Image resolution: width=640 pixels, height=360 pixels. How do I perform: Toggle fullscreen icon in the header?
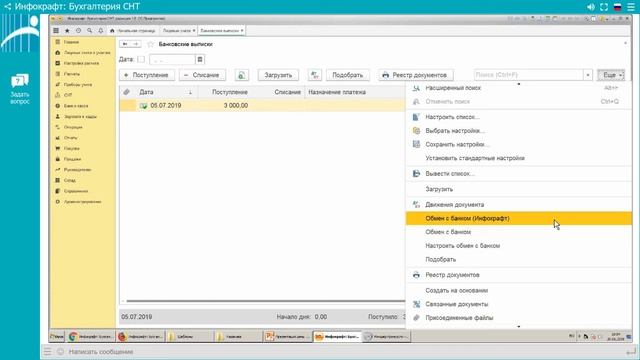(x=604, y=7)
